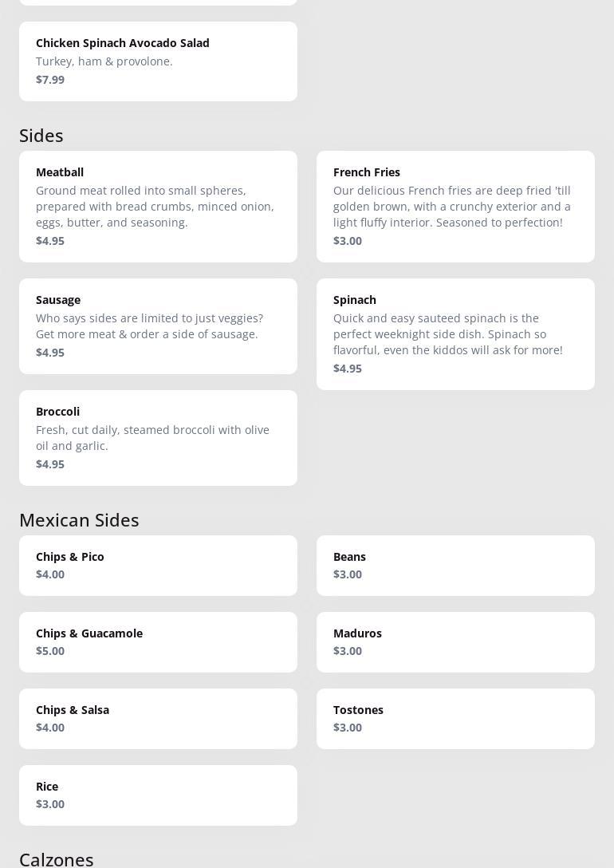This screenshot has height=868, width=614.
Task: Select the Meatball side item
Action: pos(158,206)
